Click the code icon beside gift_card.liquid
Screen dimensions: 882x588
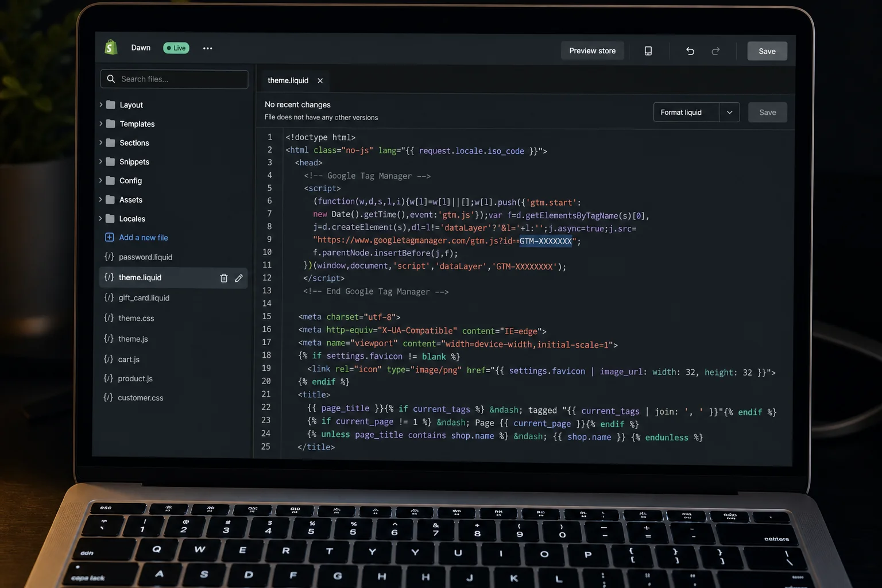pos(109,297)
